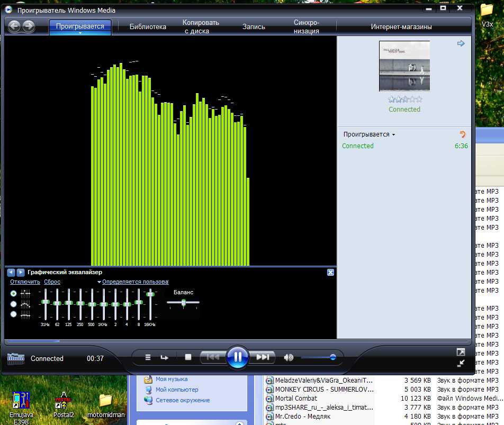The height and width of the screenshot is (425, 504).
Task: Click the playback seek bar
Action: click(x=238, y=341)
